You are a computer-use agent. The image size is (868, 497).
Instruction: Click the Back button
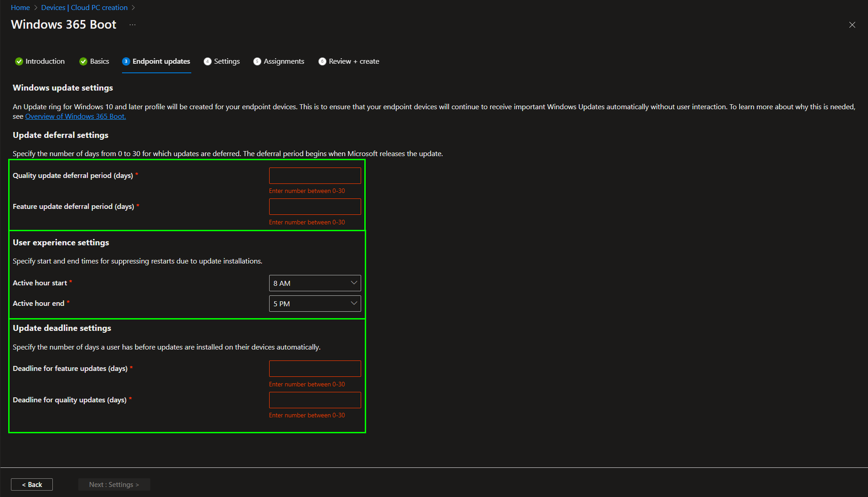point(32,485)
